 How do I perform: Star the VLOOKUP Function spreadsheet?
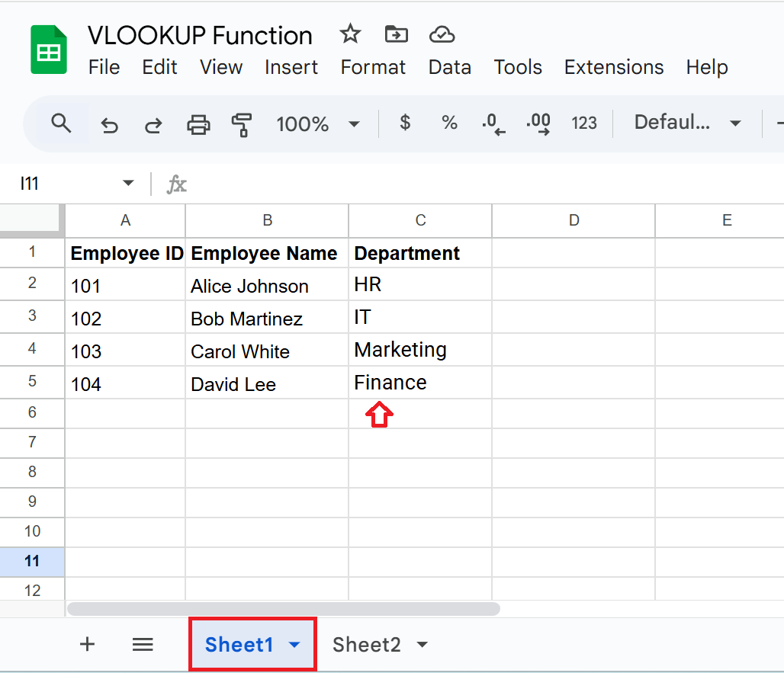point(350,34)
